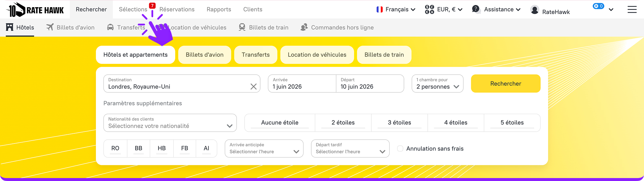Click the airplane icon in navigation bar
The image size is (644, 181).
pyautogui.click(x=50, y=27)
